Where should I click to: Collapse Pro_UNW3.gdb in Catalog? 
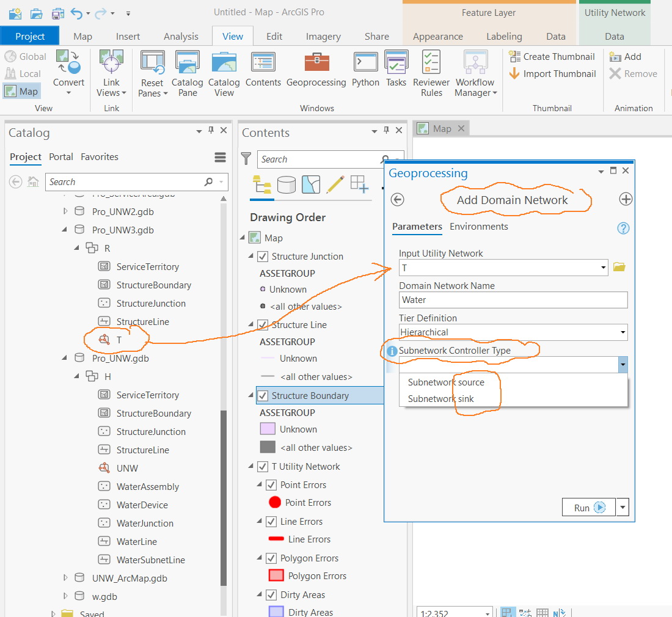click(x=65, y=230)
